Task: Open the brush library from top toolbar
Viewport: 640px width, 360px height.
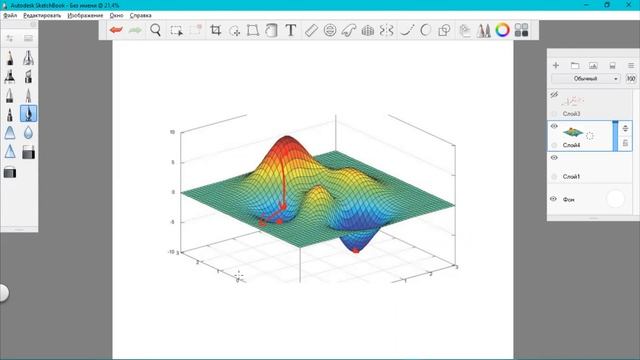Action: pos(484,30)
